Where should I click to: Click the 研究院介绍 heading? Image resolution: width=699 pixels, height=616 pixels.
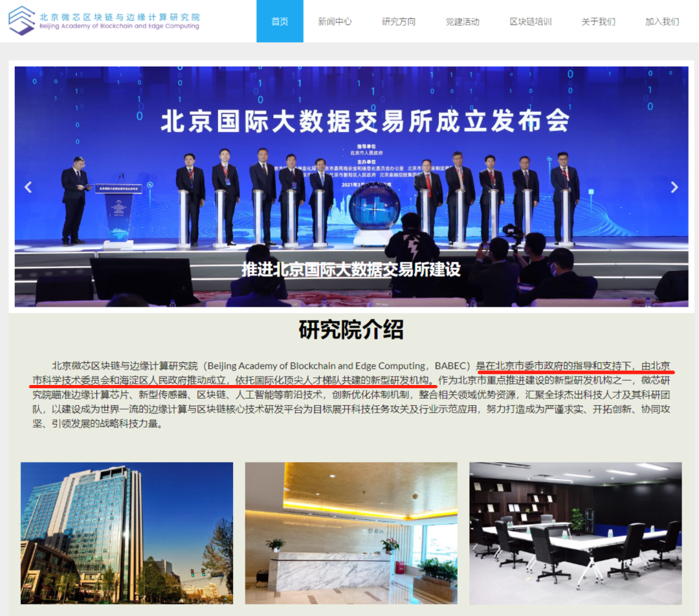coord(351,330)
